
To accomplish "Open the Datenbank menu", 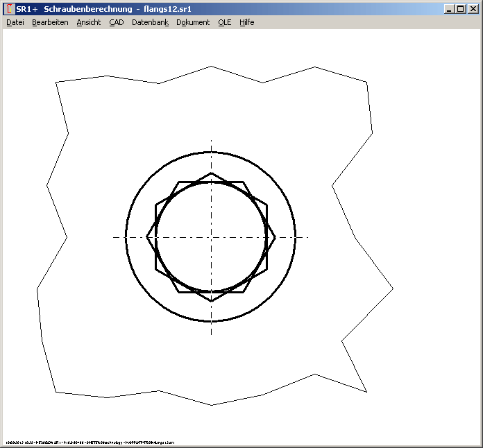I will (x=150, y=22).
